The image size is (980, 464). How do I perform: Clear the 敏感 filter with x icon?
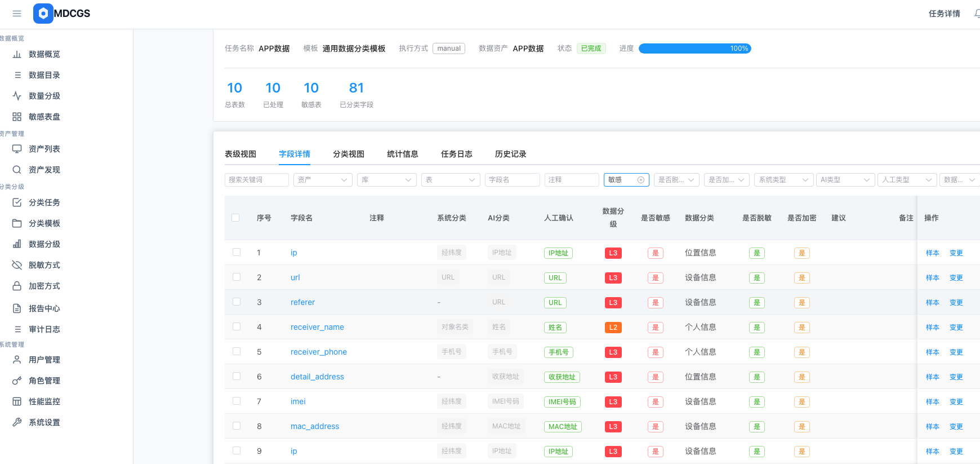(x=640, y=180)
